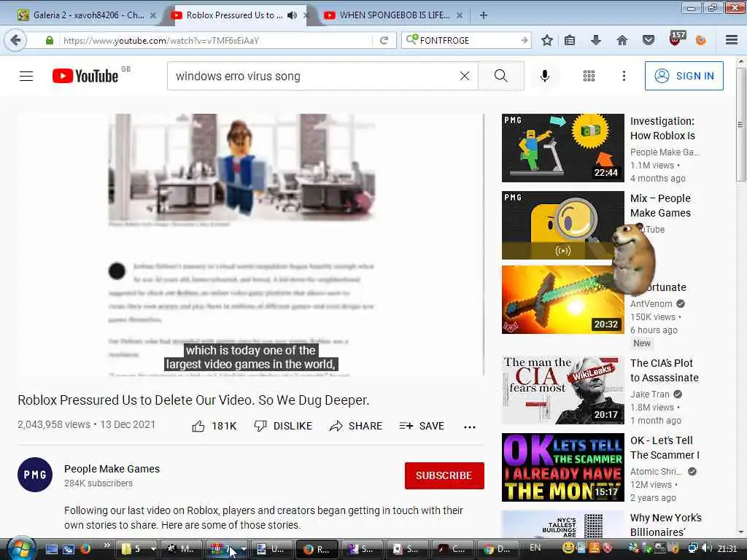This screenshot has width=747, height=560.
Task: Open the Jake Tran channel name
Action: [650, 394]
